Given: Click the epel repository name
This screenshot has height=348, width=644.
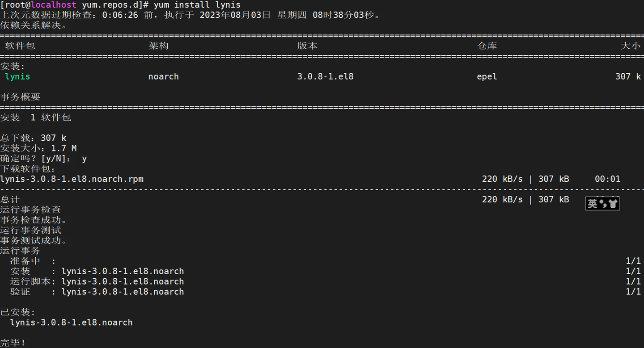Looking at the screenshot, I should [x=487, y=76].
